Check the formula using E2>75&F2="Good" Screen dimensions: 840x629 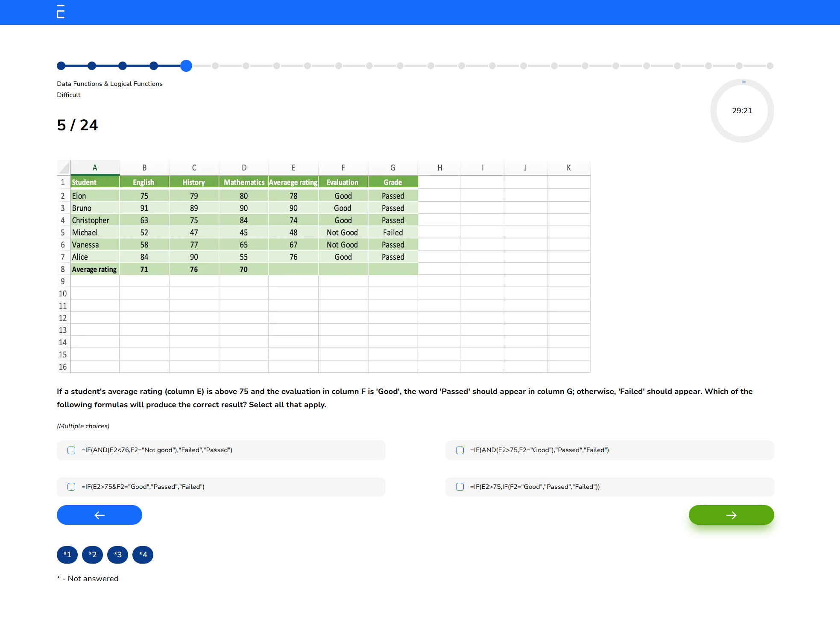tap(71, 487)
